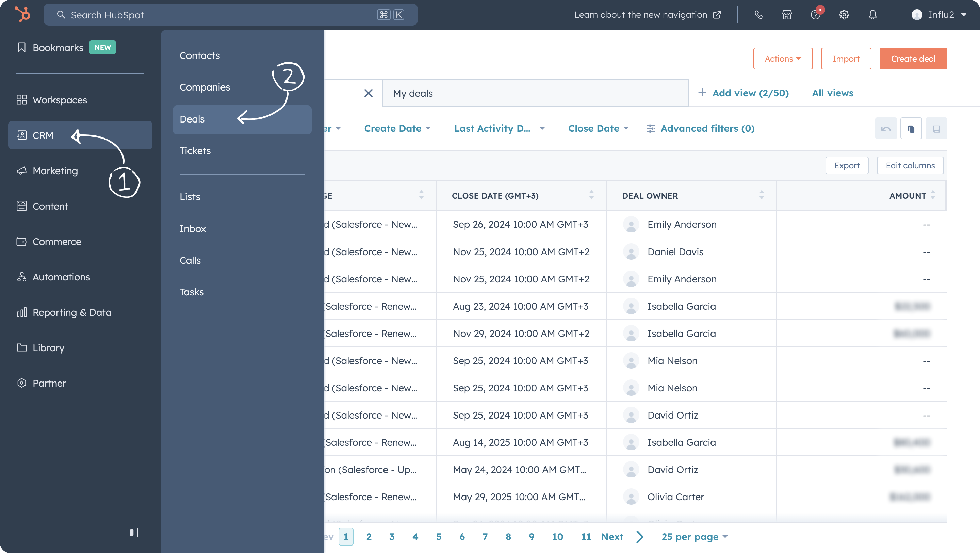Open Reporting & Data from sidebar
Image resolution: width=980 pixels, height=553 pixels.
tap(72, 312)
